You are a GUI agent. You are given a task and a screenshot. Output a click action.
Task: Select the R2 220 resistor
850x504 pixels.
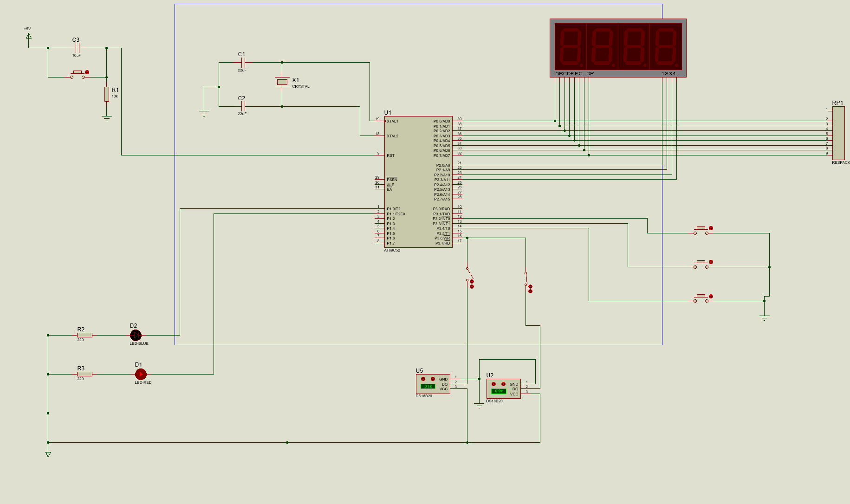coord(84,335)
